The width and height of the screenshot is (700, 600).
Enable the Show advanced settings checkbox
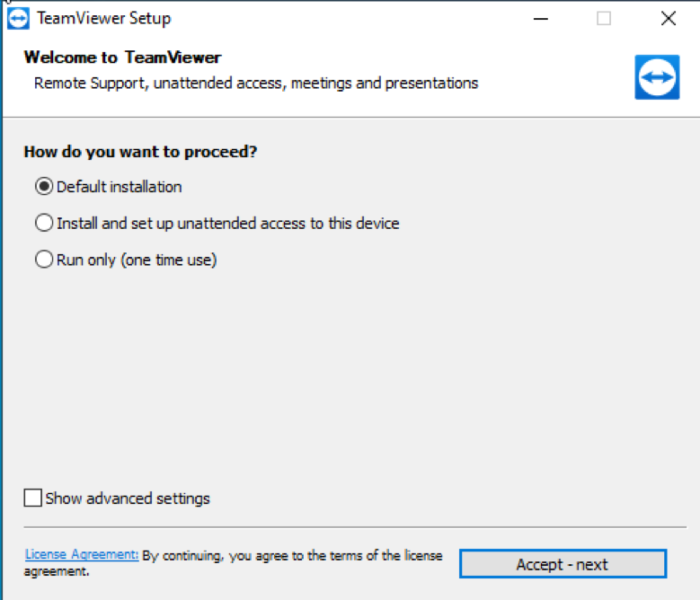point(33,498)
